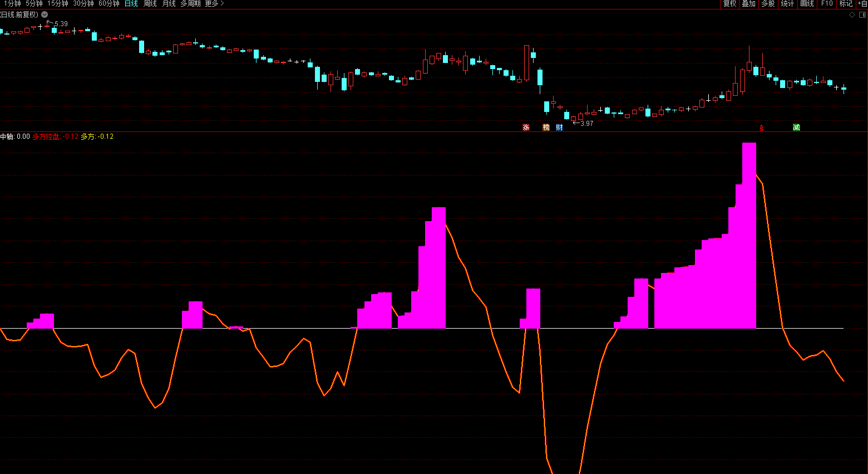
Task: Switch to the 周线 weekly tab
Action: (150, 4)
